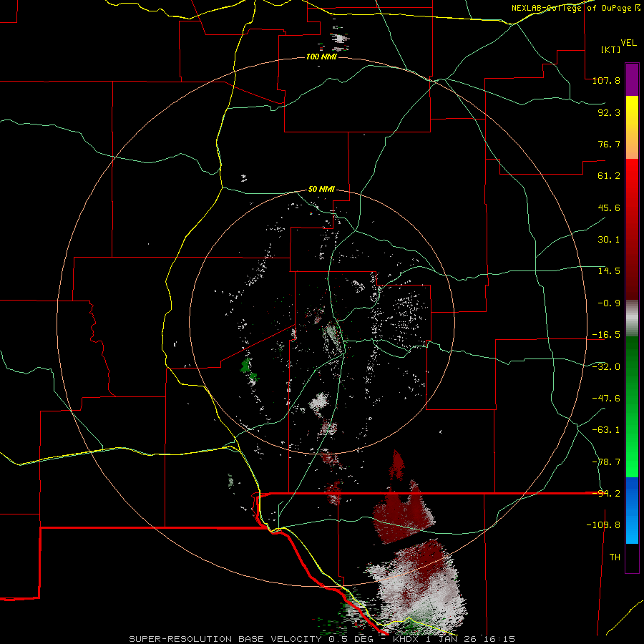Select the -16.5 legend value
Screen dimensions: 644x644
click(606, 335)
